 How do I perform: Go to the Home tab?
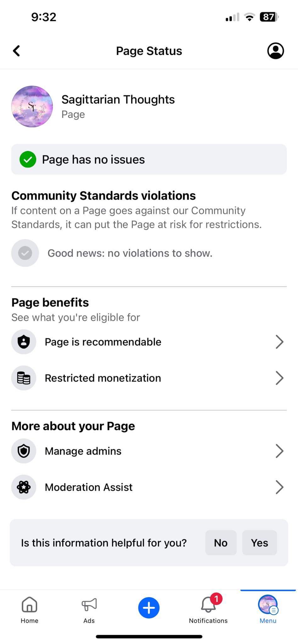[30, 609]
